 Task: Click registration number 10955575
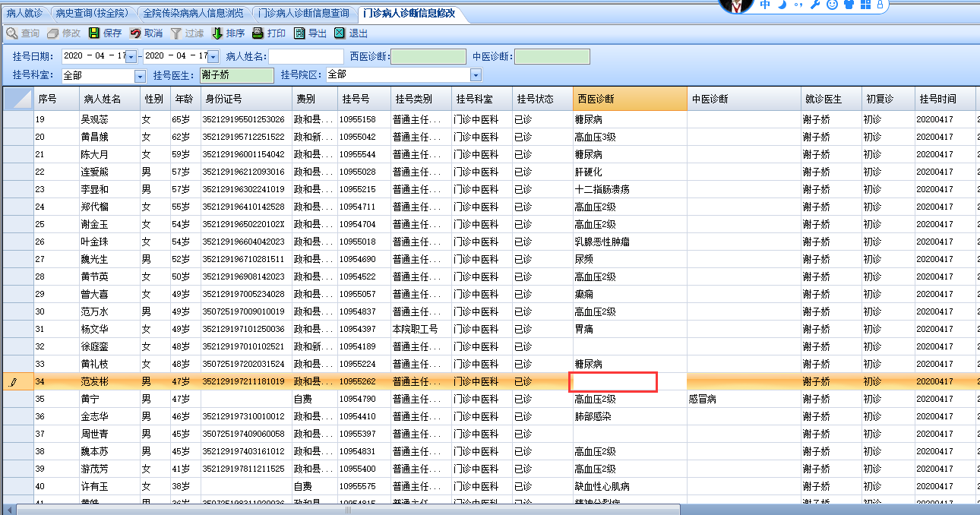click(x=358, y=486)
